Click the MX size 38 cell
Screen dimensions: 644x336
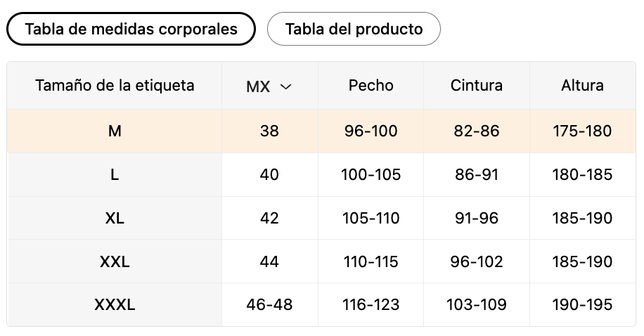tap(269, 131)
